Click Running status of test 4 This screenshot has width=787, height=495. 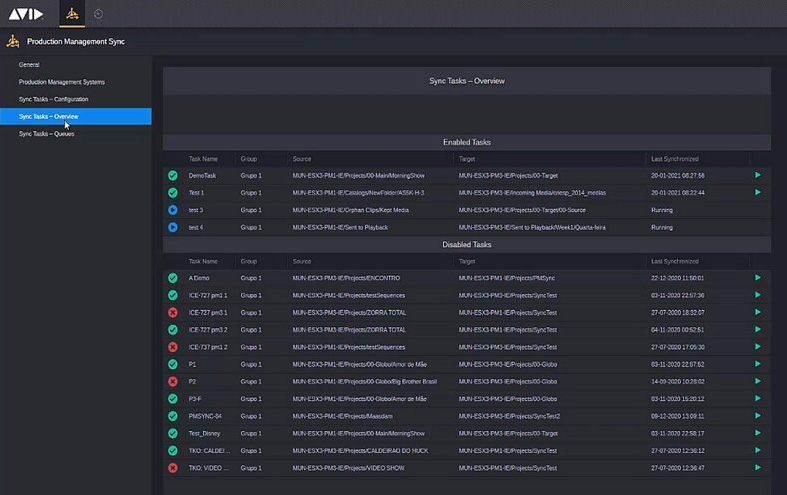tap(662, 227)
